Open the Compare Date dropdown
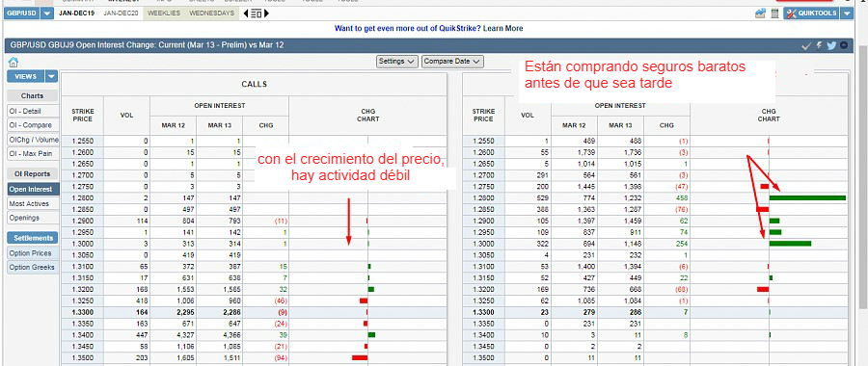 tap(453, 62)
